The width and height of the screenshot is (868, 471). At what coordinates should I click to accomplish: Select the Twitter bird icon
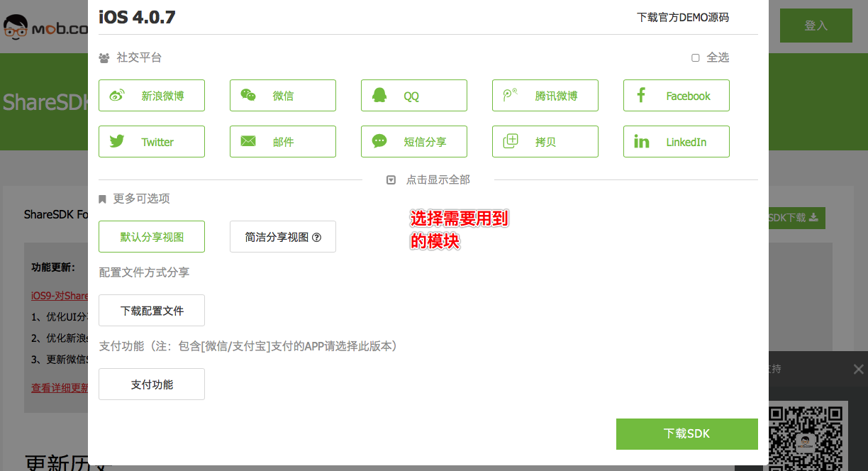[117, 142]
